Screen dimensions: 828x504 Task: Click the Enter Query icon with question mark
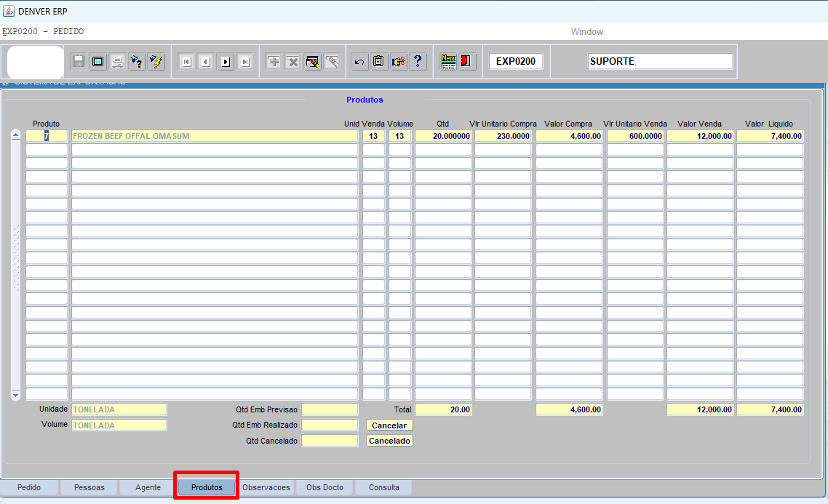[x=137, y=62]
